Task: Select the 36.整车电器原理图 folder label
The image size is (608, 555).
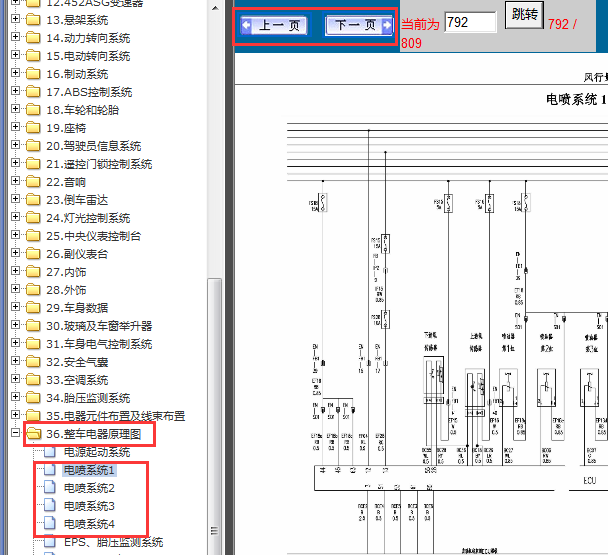Action: point(94,434)
